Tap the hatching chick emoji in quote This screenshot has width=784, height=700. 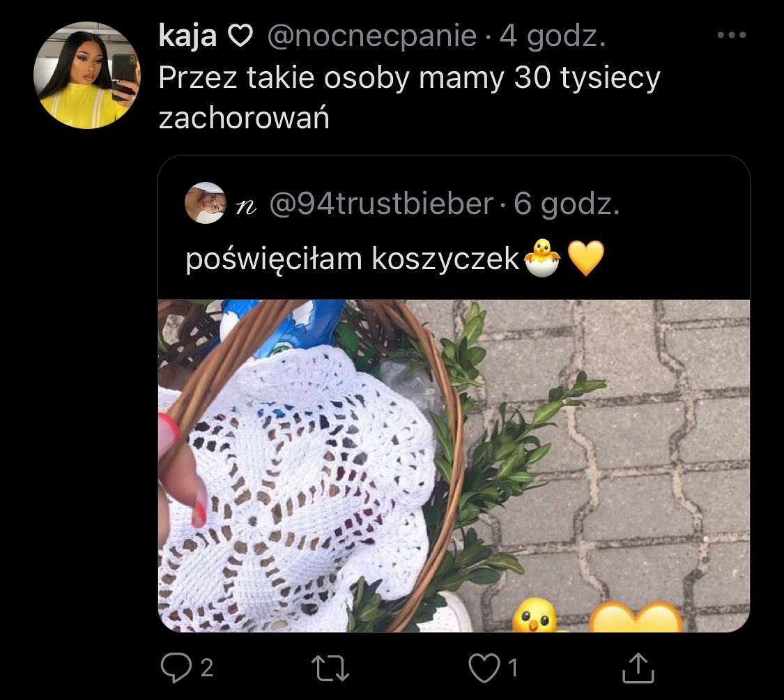[x=542, y=258]
